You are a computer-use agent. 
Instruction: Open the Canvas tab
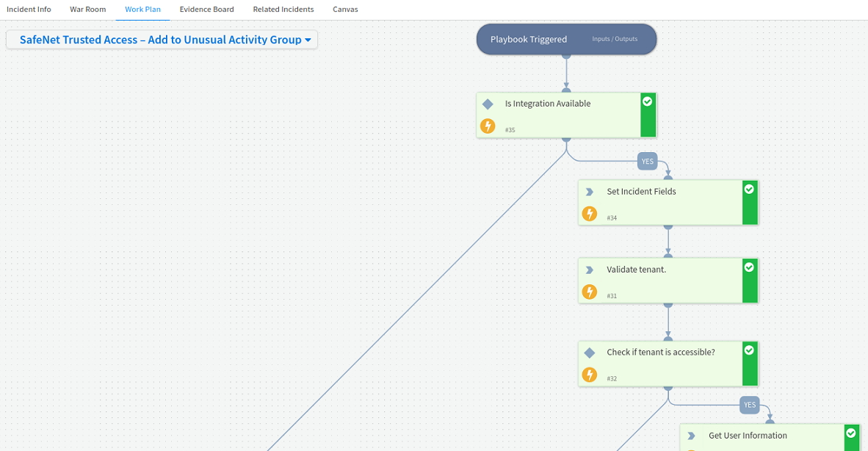coord(345,10)
